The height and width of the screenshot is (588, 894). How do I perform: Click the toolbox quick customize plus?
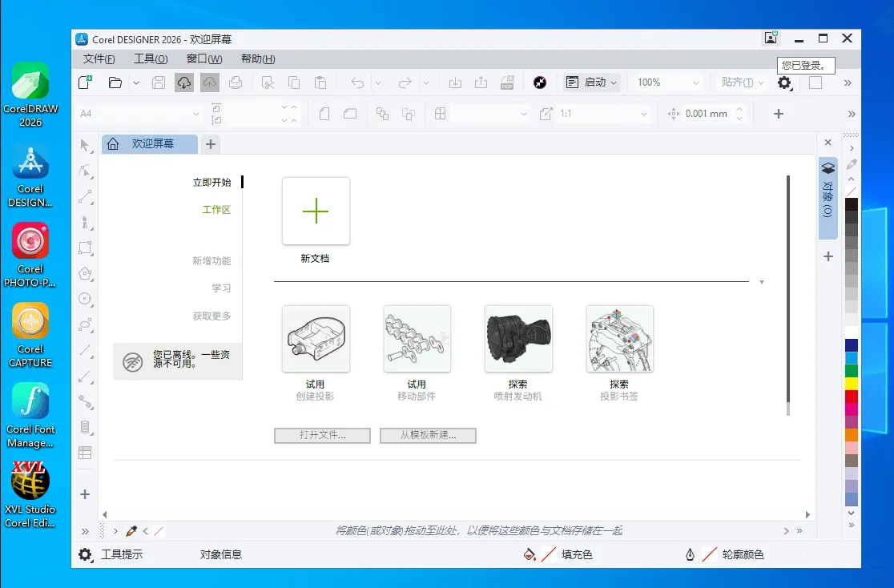(85, 494)
